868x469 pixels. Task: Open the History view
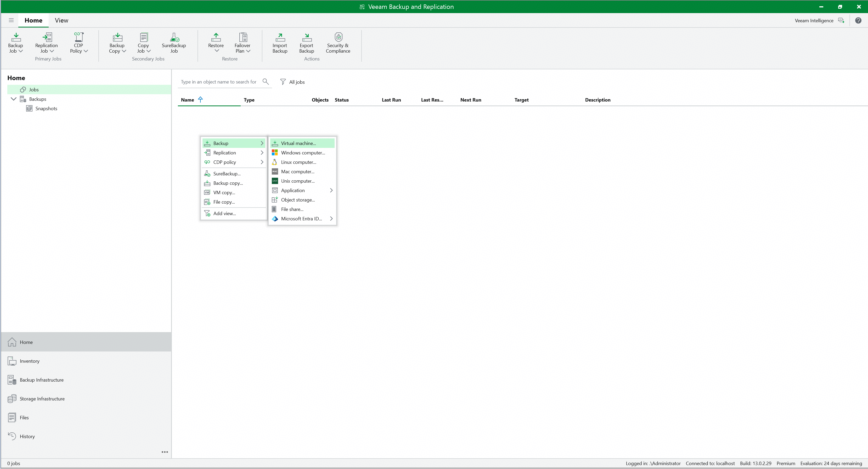[86, 437]
